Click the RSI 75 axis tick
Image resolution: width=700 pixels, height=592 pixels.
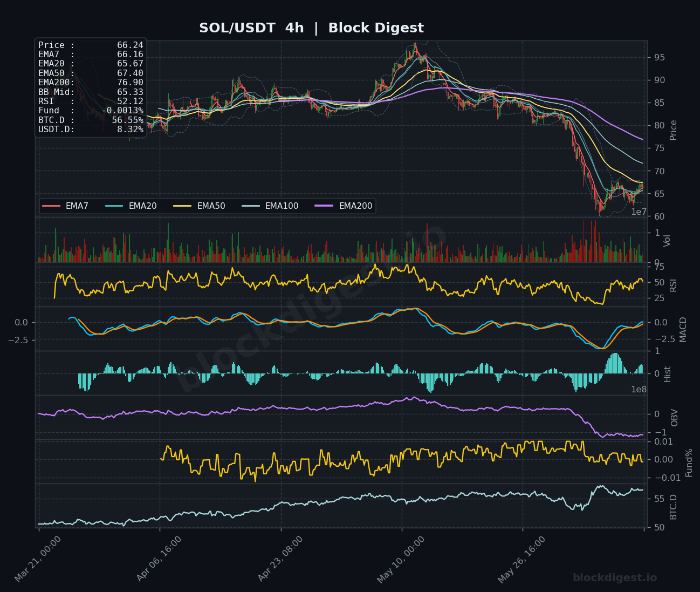point(659,267)
